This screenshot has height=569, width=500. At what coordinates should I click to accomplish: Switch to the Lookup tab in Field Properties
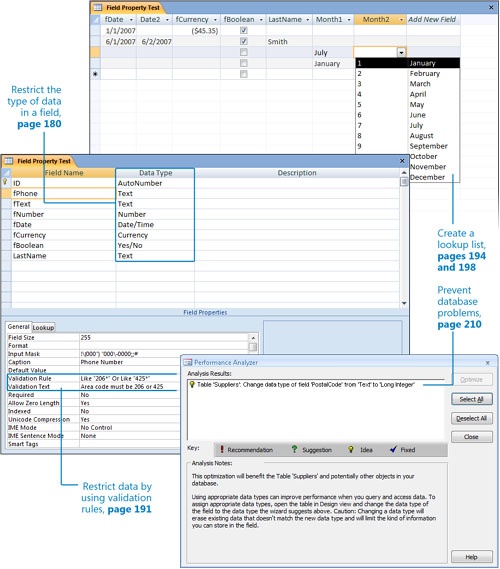click(x=43, y=327)
